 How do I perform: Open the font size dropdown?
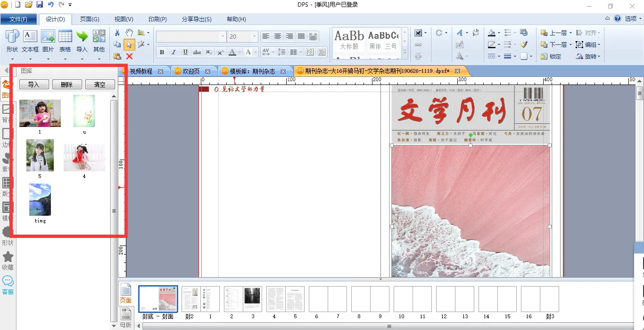click(255, 36)
